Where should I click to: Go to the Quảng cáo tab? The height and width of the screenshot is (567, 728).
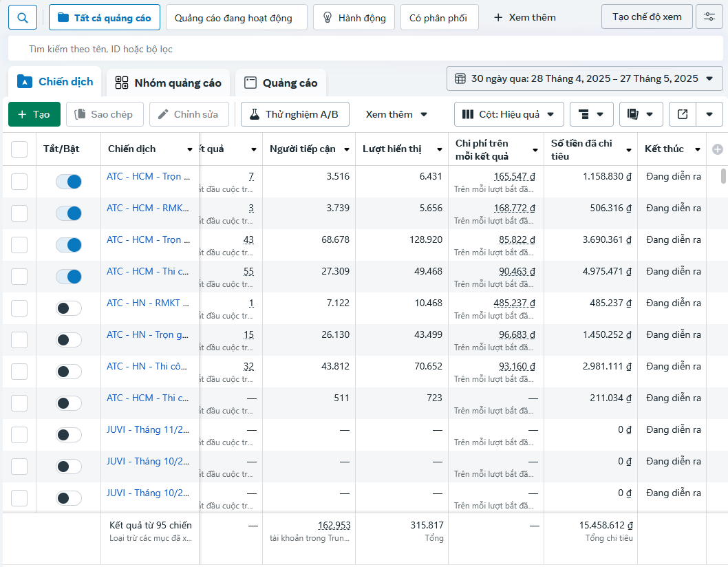point(281,83)
